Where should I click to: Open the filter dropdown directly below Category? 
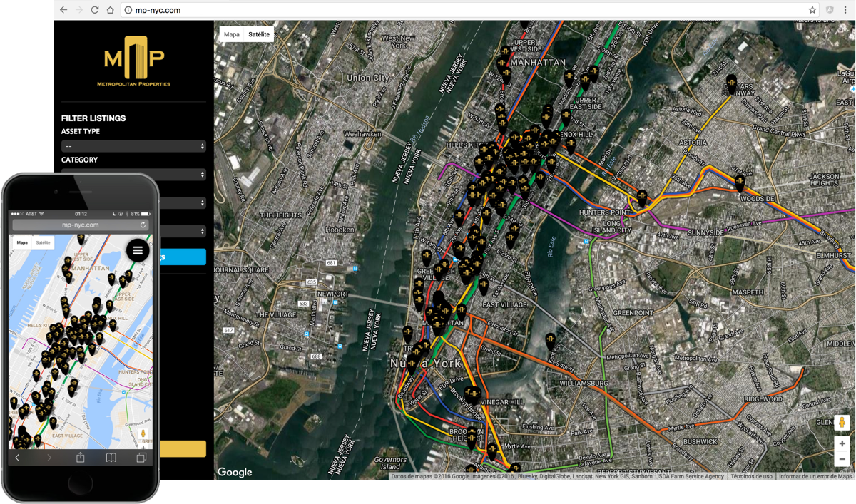tap(182, 203)
